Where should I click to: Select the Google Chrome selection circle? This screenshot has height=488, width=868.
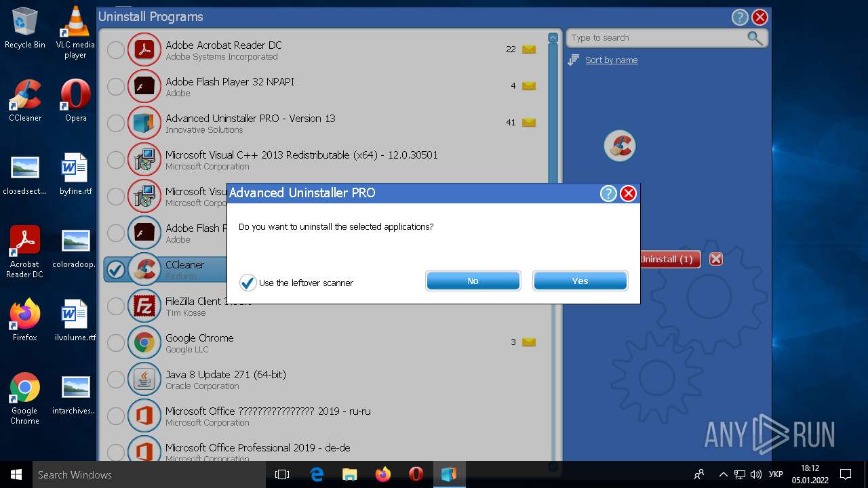(x=116, y=343)
